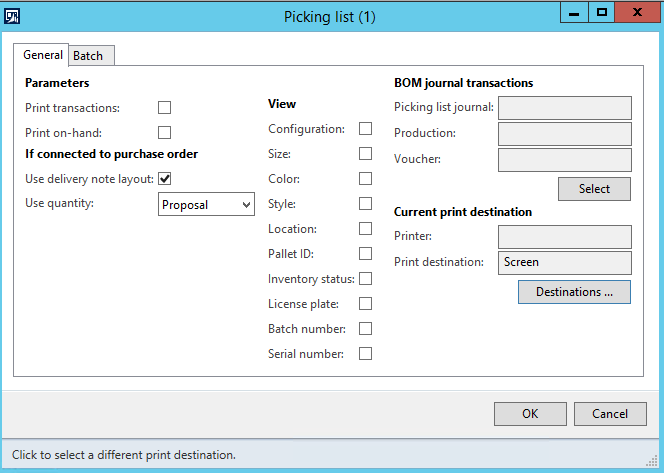The image size is (664, 473).
Task: Check the Size view option
Action: point(366,154)
